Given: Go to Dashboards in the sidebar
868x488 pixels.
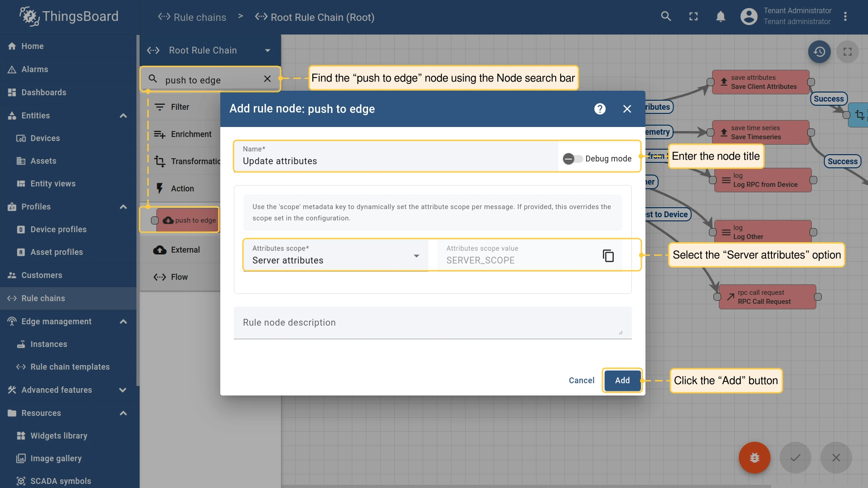Looking at the screenshot, I should pyautogui.click(x=44, y=93).
